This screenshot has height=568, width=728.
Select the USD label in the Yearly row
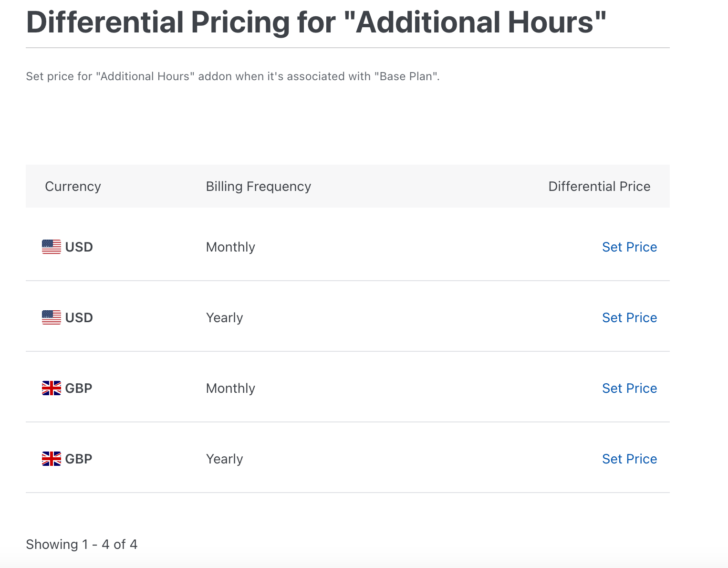tap(79, 317)
